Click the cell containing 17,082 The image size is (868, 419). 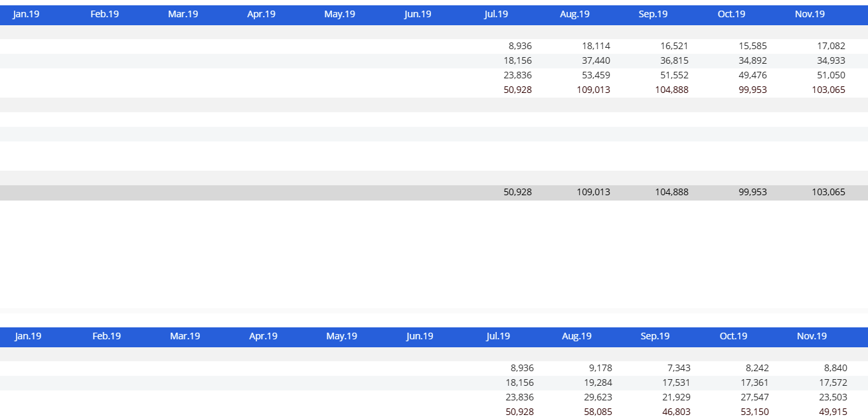coord(831,46)
